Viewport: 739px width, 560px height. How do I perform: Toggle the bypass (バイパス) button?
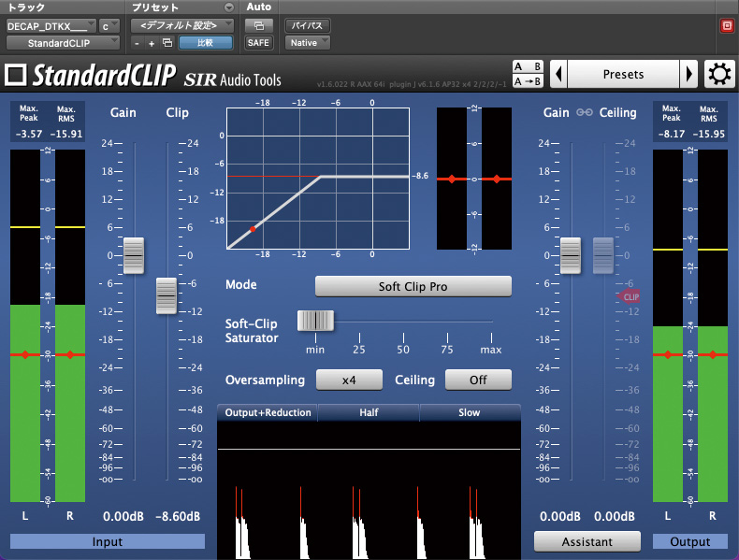[x=307, y=25]
